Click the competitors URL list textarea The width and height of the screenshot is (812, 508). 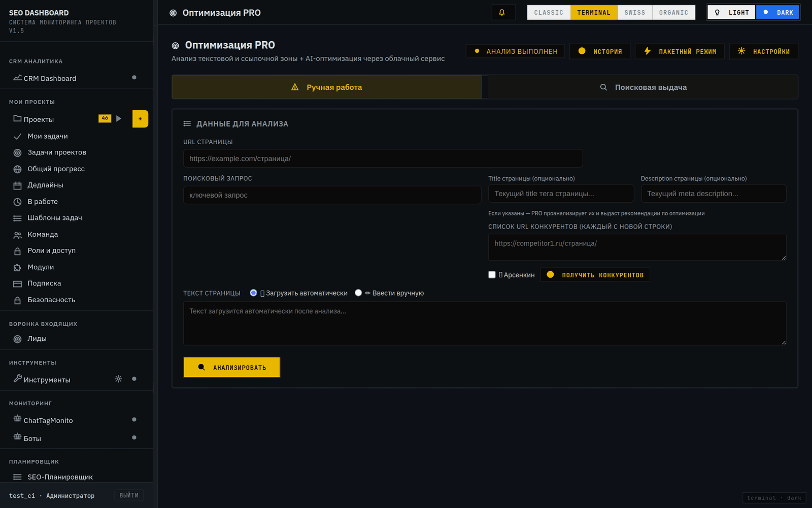click(637, 247)
